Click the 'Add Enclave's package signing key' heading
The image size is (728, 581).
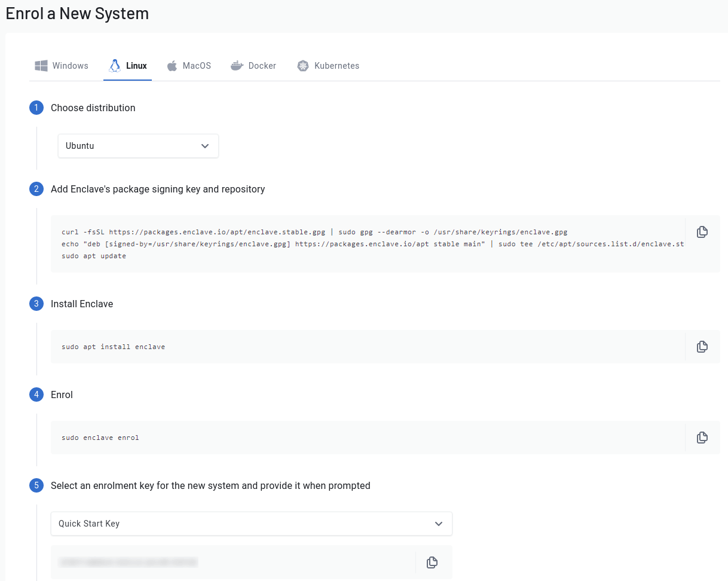pyautogui.click(x=158, y=189)
